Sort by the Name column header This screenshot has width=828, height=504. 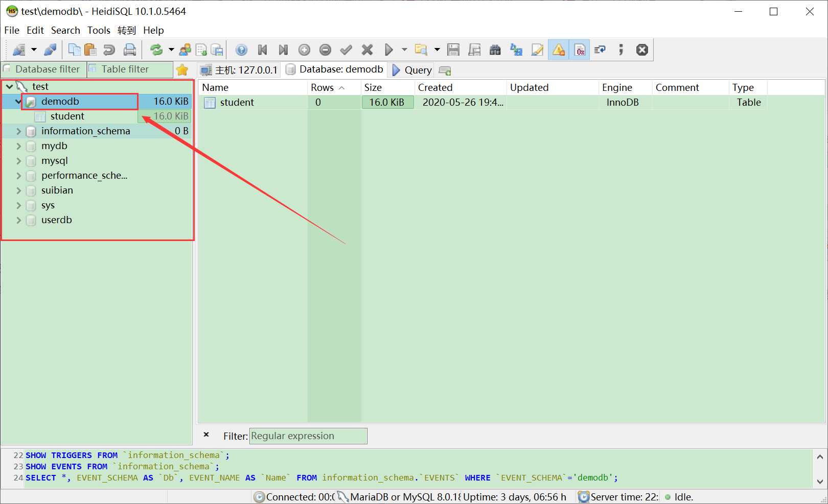click(253, 87)
